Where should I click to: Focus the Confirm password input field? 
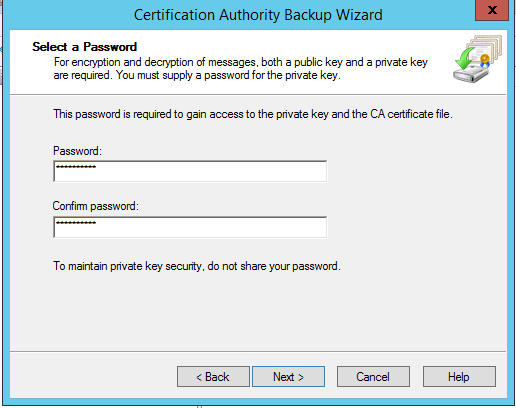[x=190, y=227]
